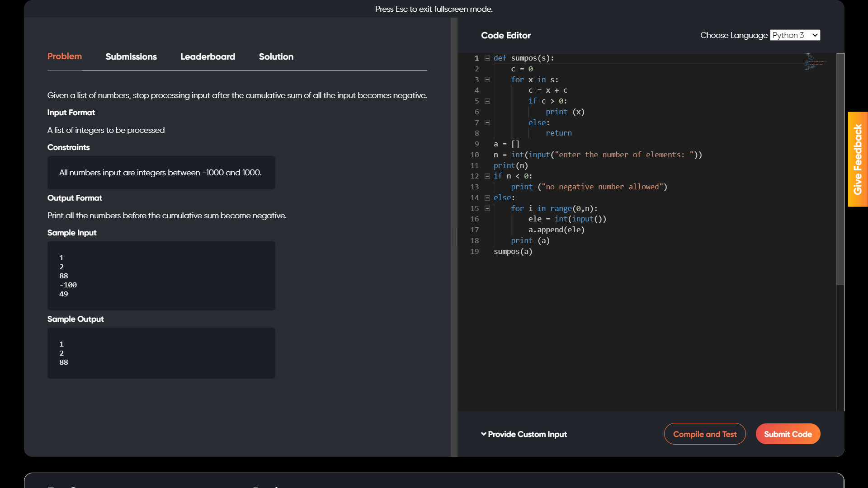
Task: Collapse the else block fold on line 14
Action: 487,198
